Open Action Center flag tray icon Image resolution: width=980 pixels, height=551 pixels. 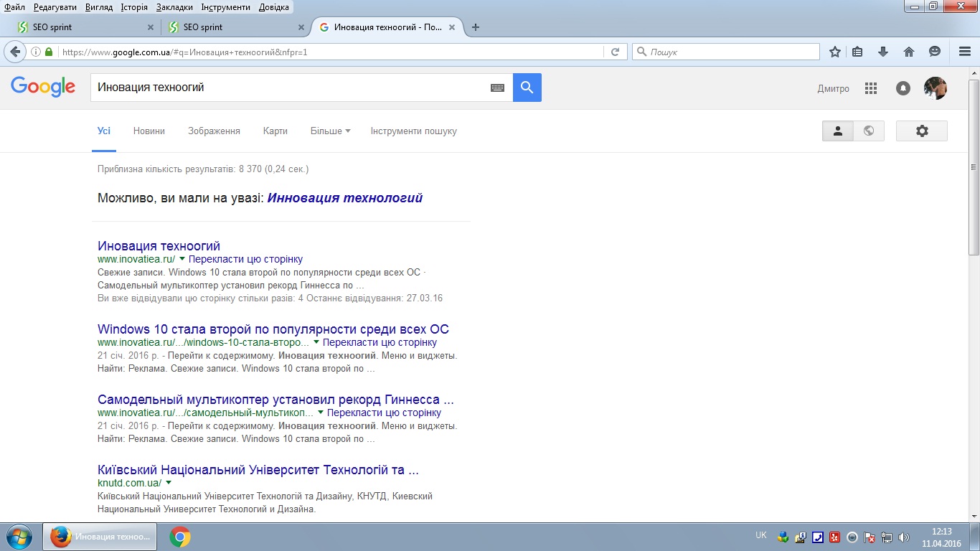870,537
